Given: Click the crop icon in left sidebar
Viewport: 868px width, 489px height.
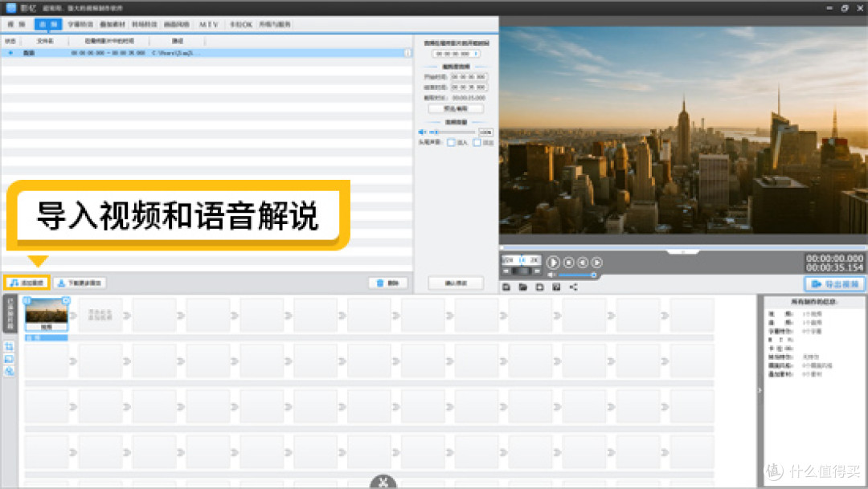Looking at the screenshot, I should point(9,346).
